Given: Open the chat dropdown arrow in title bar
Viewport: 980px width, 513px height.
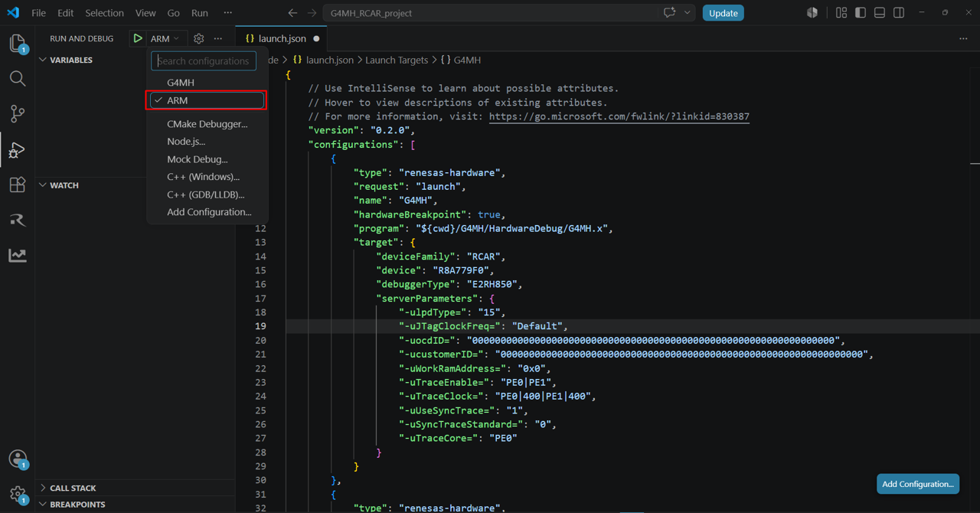Looking at the screenshot, I should coord(687,13).
